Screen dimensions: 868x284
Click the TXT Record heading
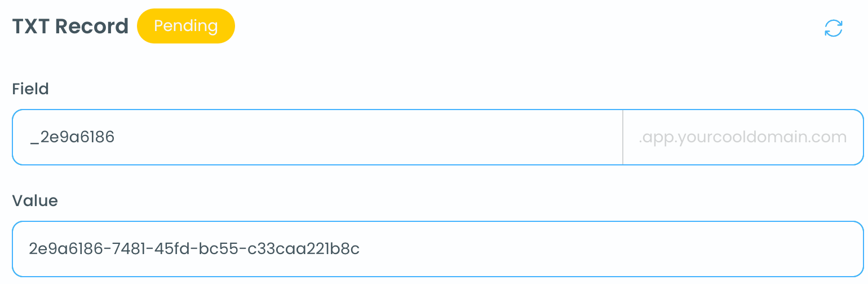click(x=70, y=27)
